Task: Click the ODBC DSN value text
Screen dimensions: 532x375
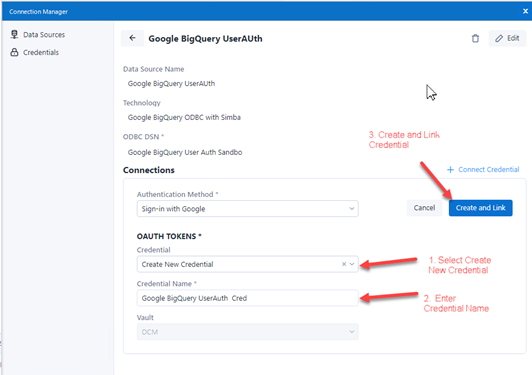Action: (x=185, y=152)
